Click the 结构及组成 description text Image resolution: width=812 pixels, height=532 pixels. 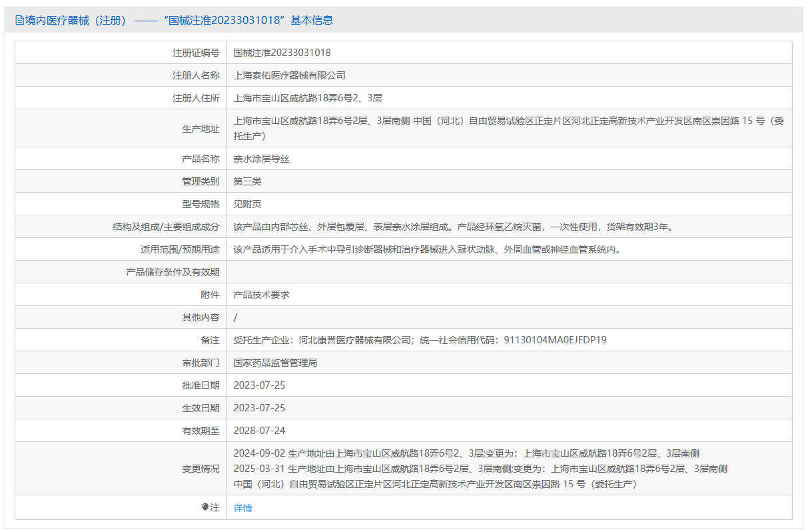click(454, 227)
